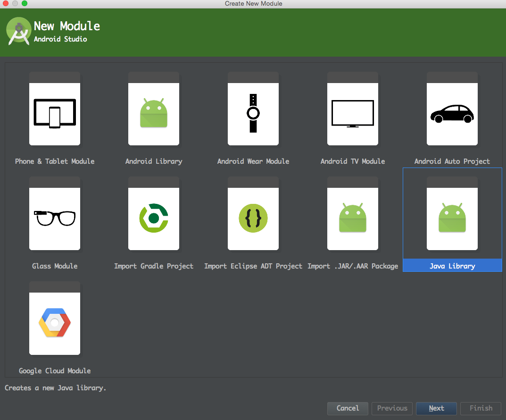Choose the Android Auto car icon
This screenshot has height=420, width=506.
[452, 114]
